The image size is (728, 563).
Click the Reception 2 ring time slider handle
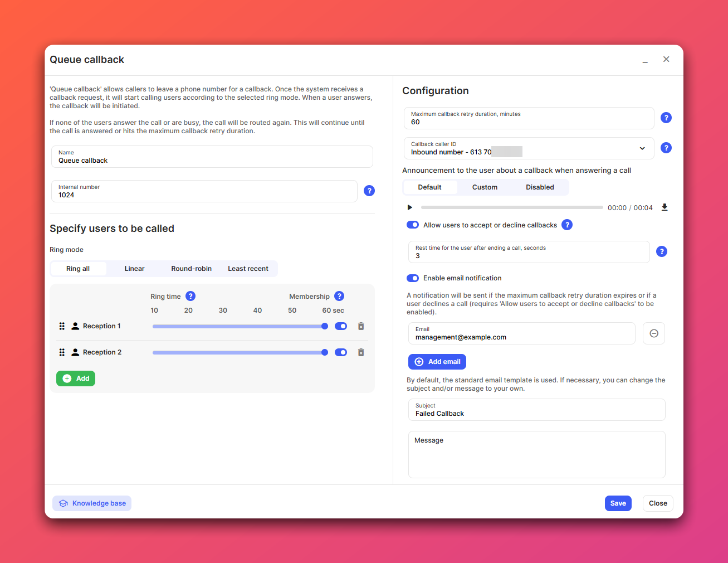tap(325, 352)
